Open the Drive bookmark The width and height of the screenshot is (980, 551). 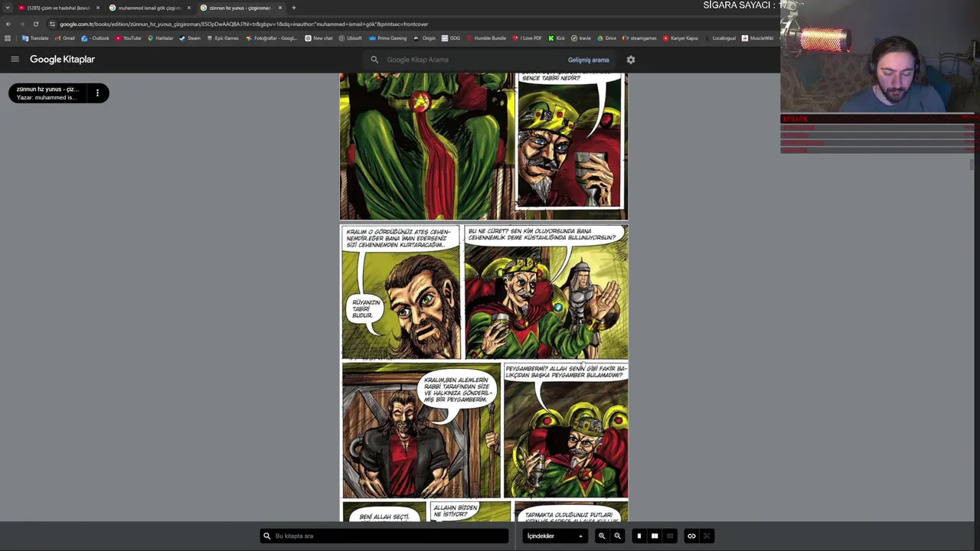click(606, 38)
